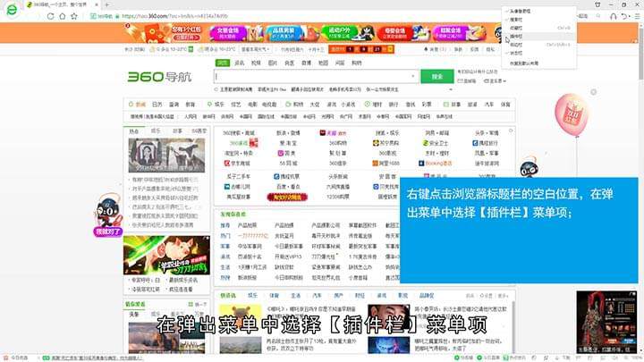Viewport: 644px width, 362px height.
Task: Go to homepage via the house icon
Action: tap(62, 16)
